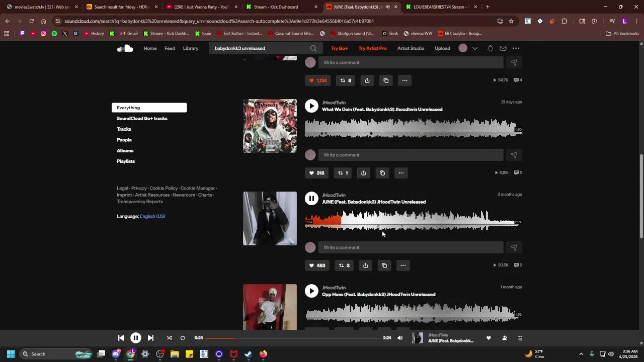Filter results by Playlists
The image size is (644, 362).
click(126, 161)
